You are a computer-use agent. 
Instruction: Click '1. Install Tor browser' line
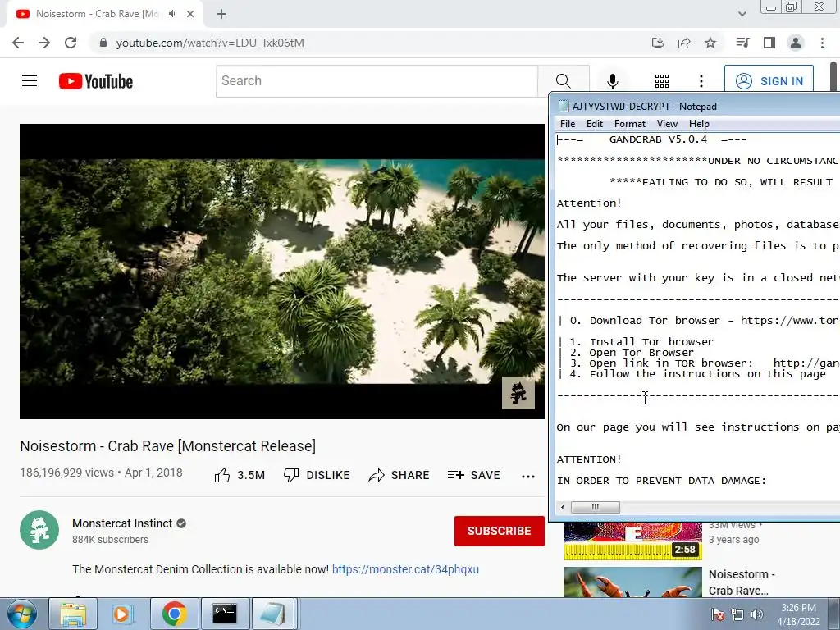(641, 342)
